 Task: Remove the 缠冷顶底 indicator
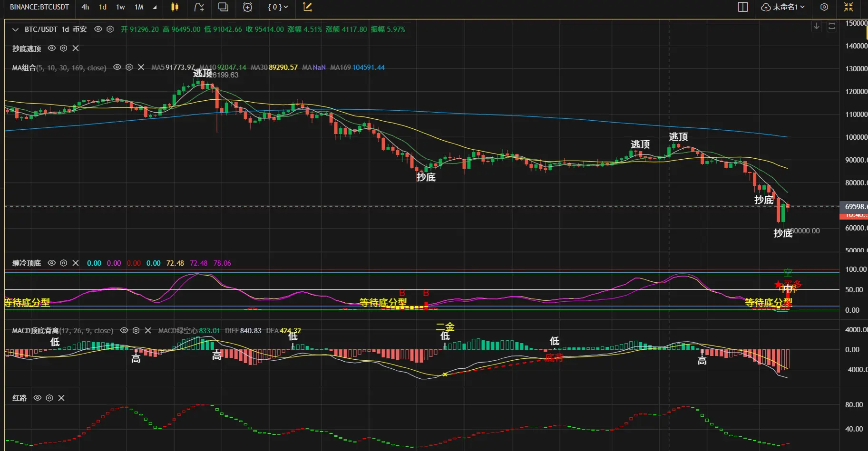(76, 263)
